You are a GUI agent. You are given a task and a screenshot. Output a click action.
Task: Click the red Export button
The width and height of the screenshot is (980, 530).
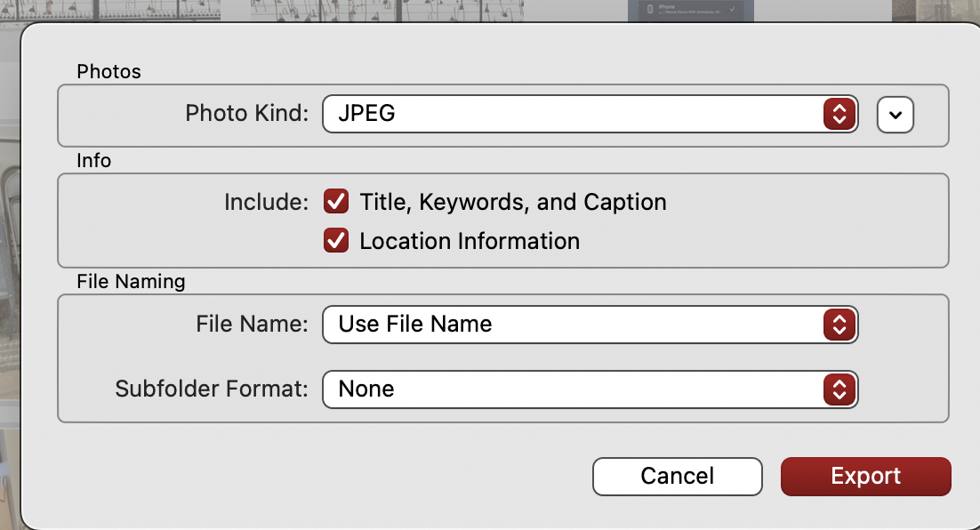[x=865, y=477]
